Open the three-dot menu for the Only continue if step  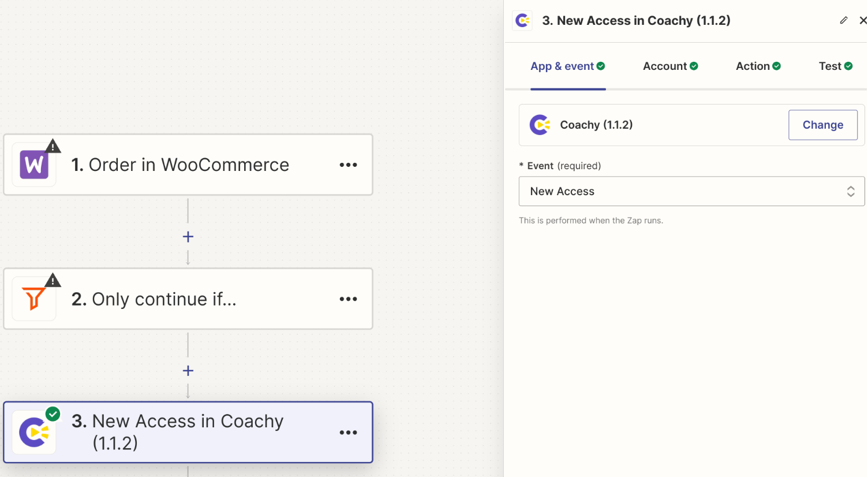coord(348,299)
